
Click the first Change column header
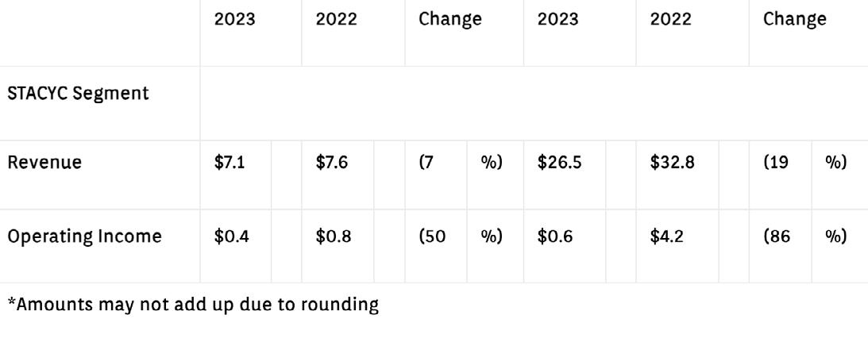pos(450,19)
